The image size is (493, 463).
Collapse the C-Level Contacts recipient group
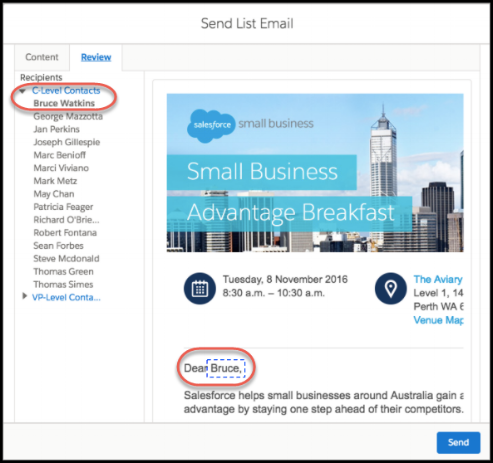[23, 91]
